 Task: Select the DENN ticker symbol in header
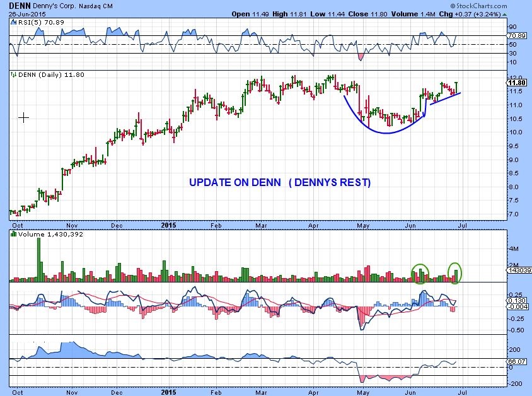click(x=20, y=6)
